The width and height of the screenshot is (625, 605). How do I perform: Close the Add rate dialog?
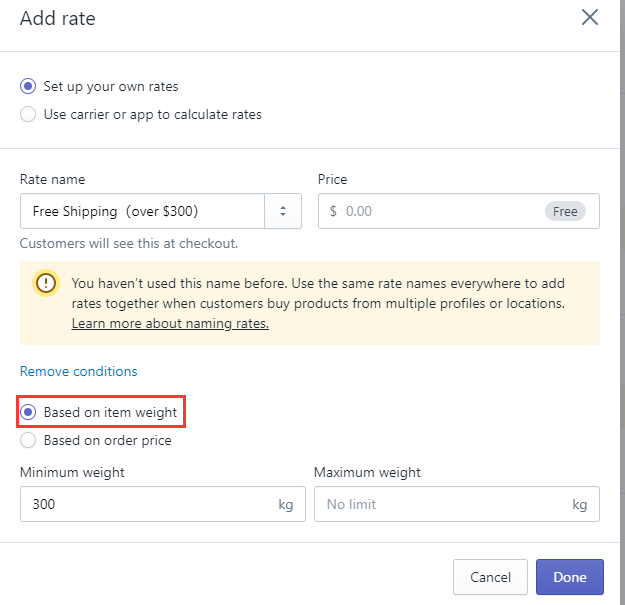[x=590, y=17]
